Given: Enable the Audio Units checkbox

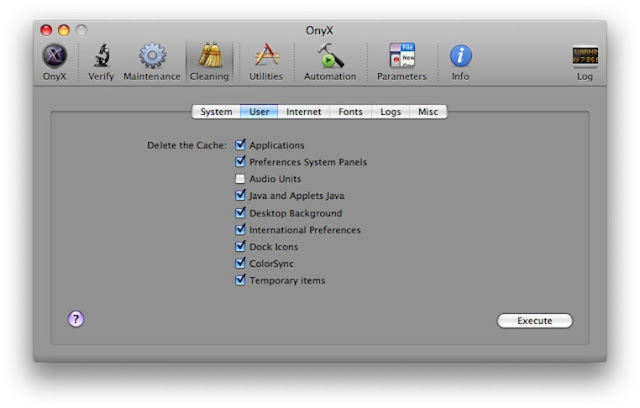Looking at the screenshot, I should pos(240,179).
